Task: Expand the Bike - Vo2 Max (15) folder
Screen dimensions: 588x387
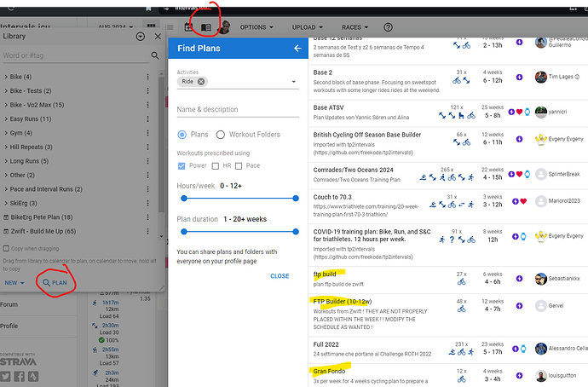Action: 6,105
